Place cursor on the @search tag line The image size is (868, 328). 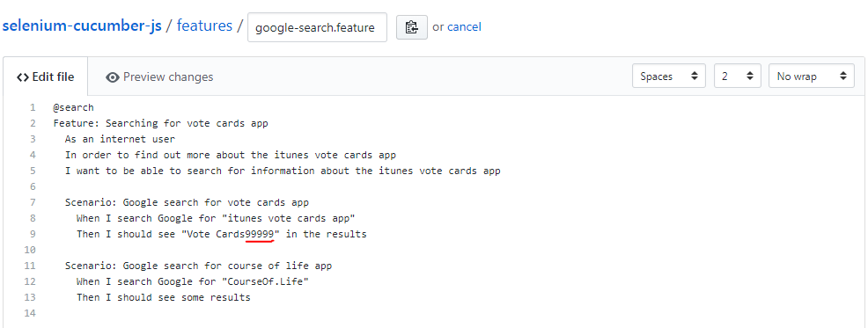(74, 107)
